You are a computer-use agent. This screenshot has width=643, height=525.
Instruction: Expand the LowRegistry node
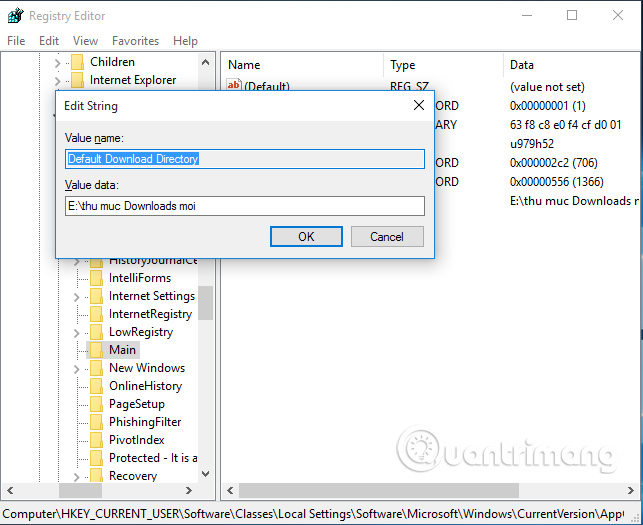(x=76, y=333)
